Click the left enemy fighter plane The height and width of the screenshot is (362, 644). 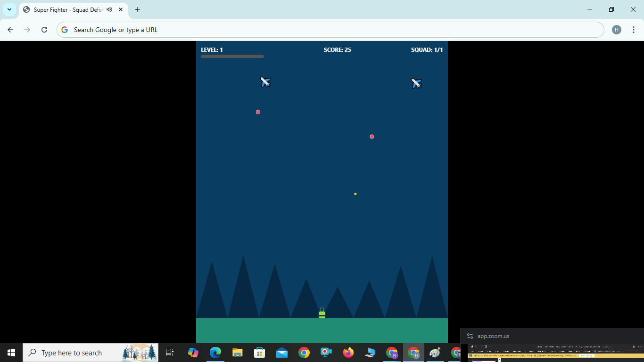(x=265, y=82)
